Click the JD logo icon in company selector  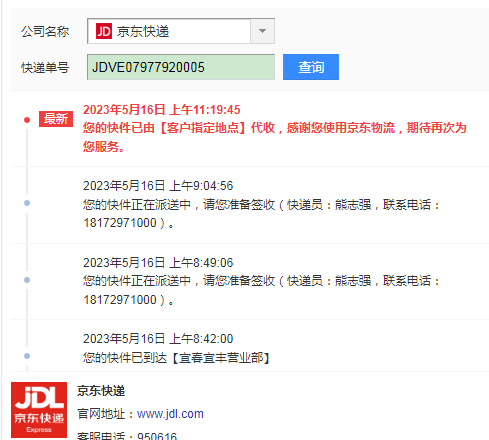tap(104, 31)
